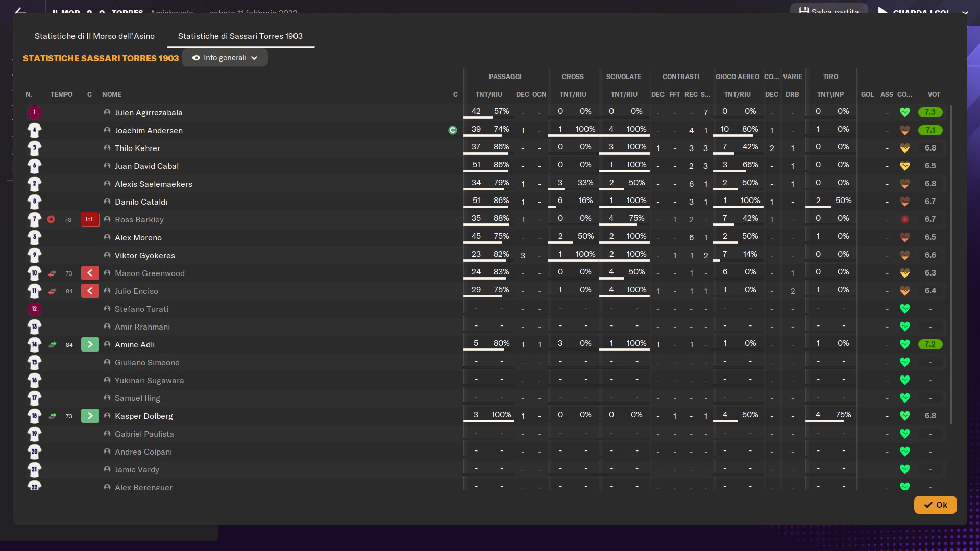Click Julen Agirrezabala's 7.3 rating badge
This screenshot has height=551, width=980.
point(930,112)
